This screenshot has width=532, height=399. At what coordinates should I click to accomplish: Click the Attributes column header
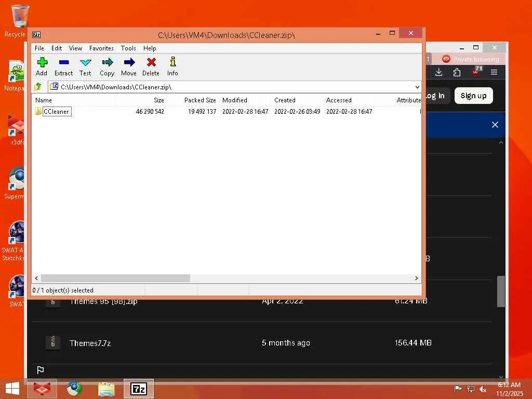pos(398,100)
